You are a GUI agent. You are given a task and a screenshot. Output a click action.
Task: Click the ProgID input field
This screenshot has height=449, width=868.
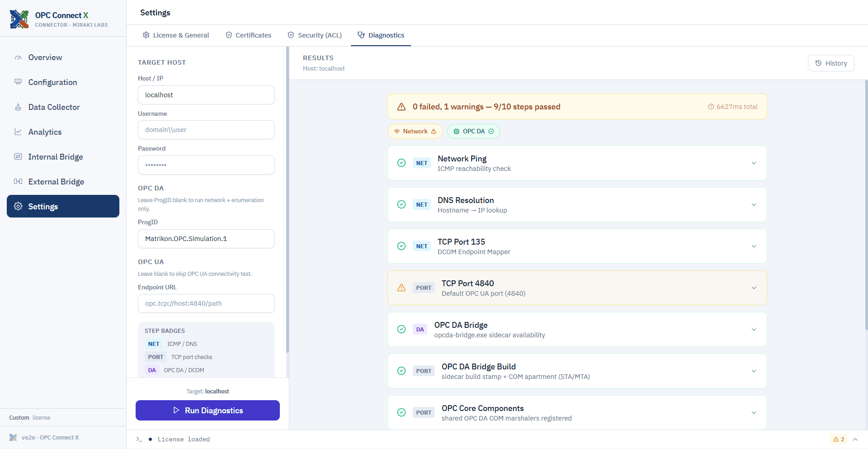click(x=206, y=239)
